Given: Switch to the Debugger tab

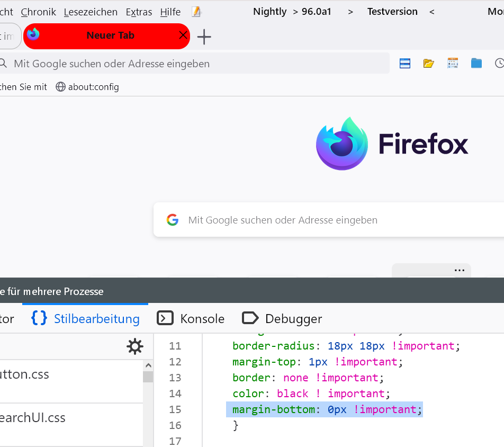Looking at the screenshot, I should [x=282, y=318].
